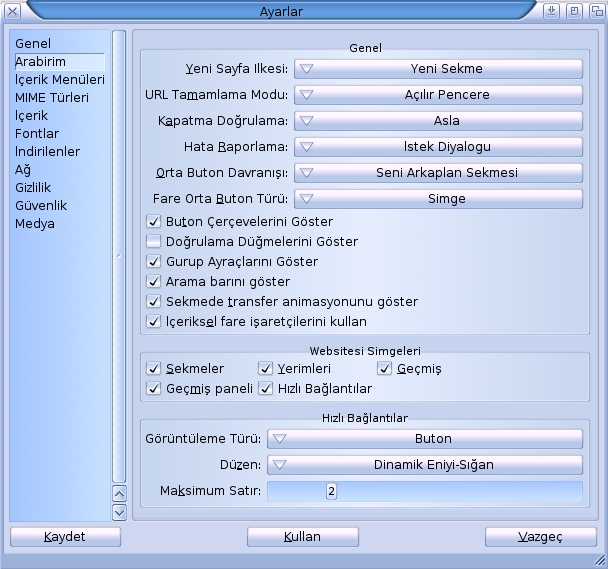Select Medya in the settings list
The width and height of the screenshot is (608, 569).
60,224
